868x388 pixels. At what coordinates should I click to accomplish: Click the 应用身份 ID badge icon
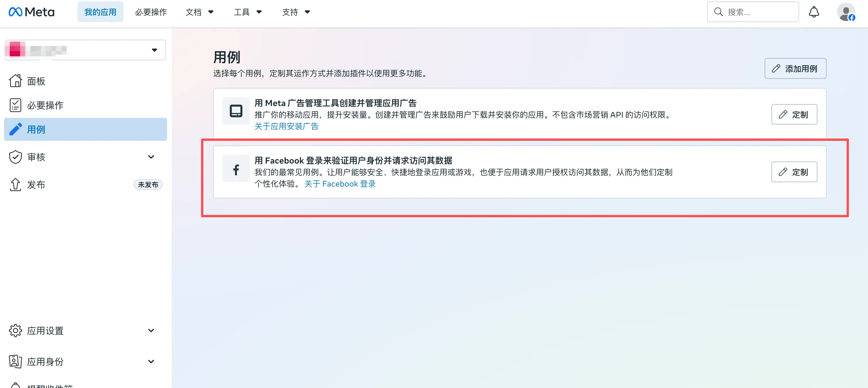coord(16,361)
